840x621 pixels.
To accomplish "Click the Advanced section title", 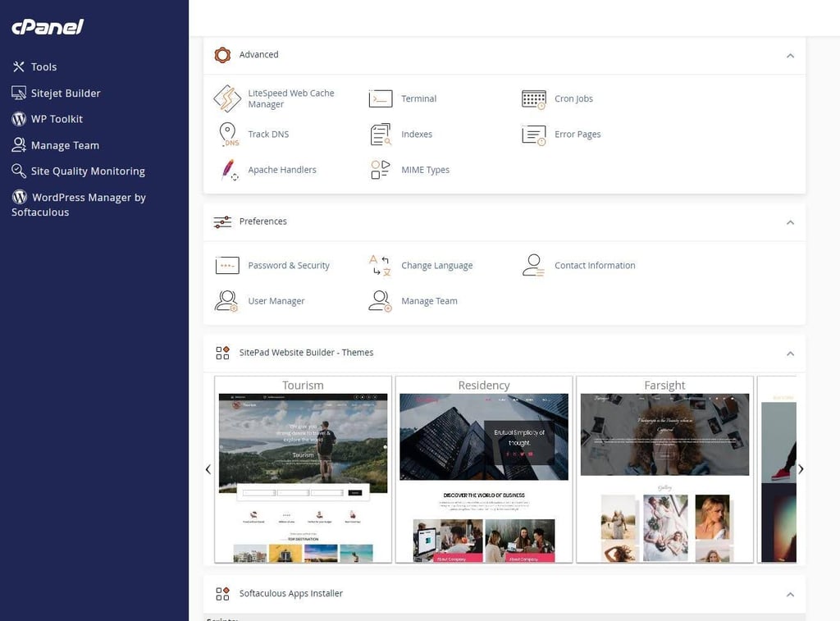I will click(x=258, y=55).
